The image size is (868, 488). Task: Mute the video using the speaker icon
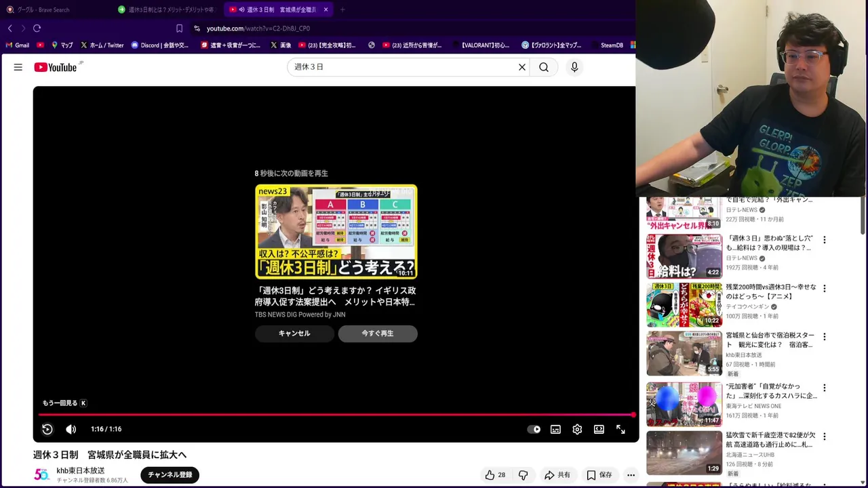(x=71, y=429)
